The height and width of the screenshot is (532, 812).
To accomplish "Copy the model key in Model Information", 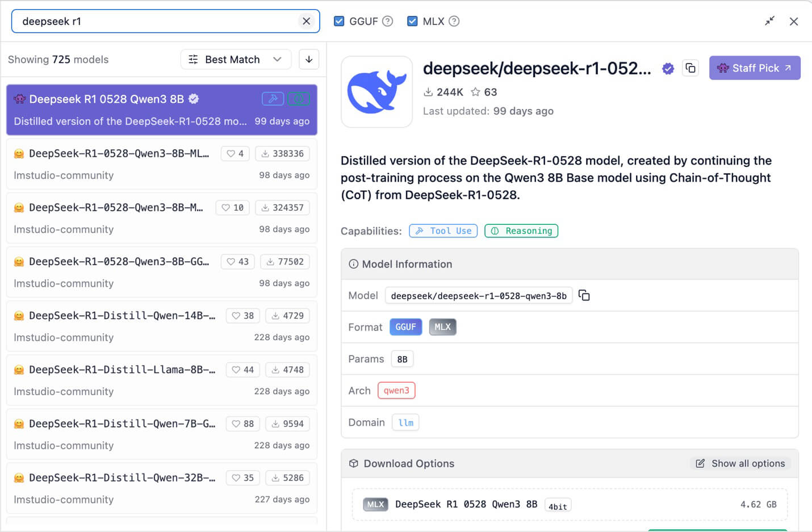I will point(584,295).
